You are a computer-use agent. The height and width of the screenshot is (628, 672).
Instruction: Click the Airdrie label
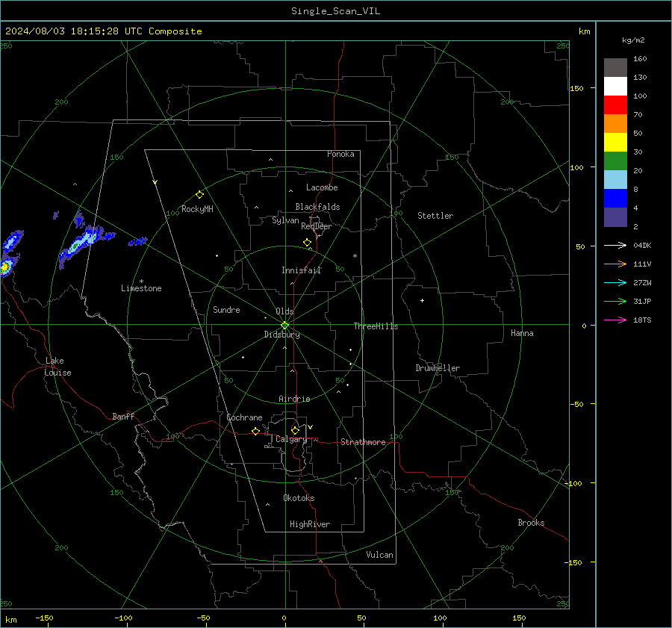tap(294, 399)
